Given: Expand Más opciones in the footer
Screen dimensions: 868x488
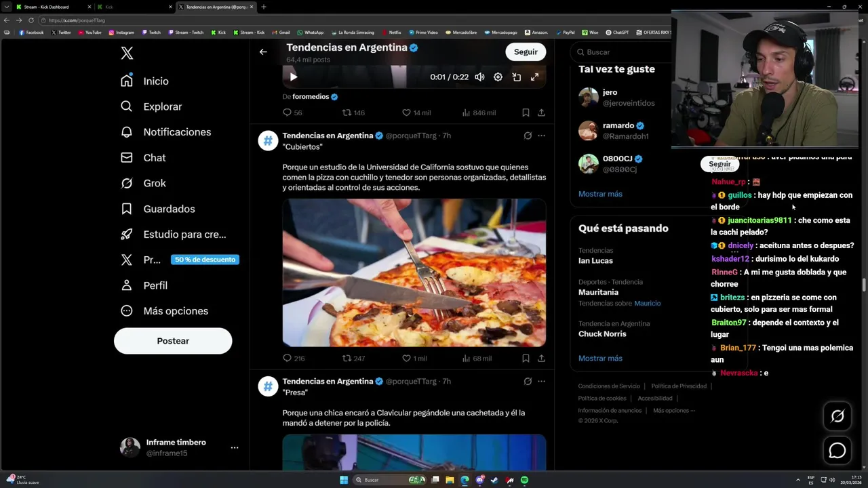Looking at the screenshot, I should tap(673, 411).
